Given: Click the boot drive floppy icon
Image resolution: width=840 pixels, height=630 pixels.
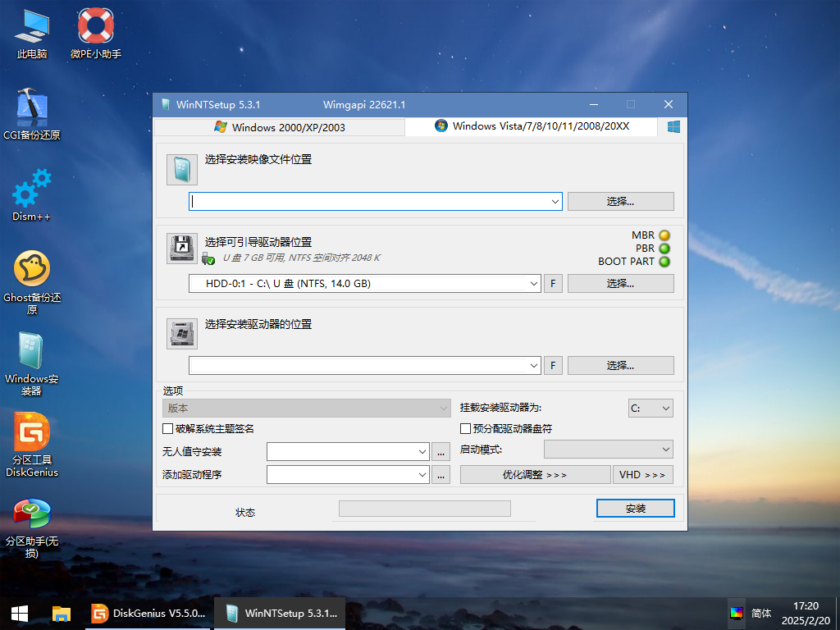Looking at the screenshot, I should click(x=182, y=248).
